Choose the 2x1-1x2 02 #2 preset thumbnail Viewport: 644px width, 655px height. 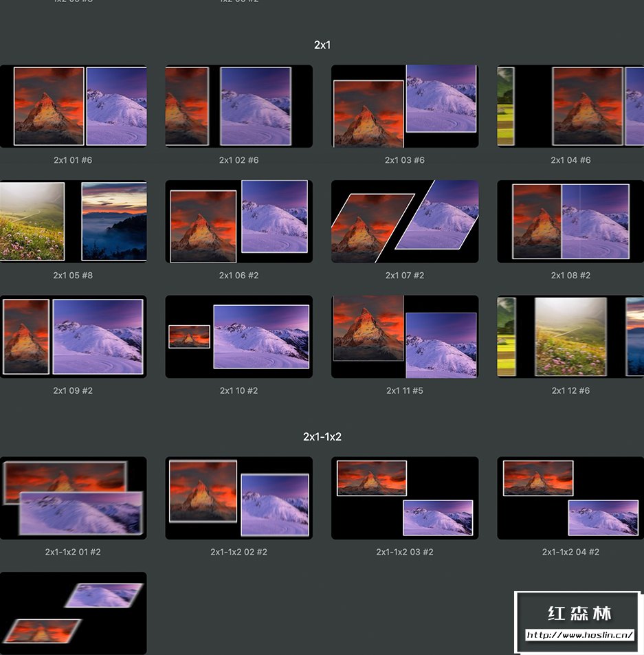tap(239, 498)
